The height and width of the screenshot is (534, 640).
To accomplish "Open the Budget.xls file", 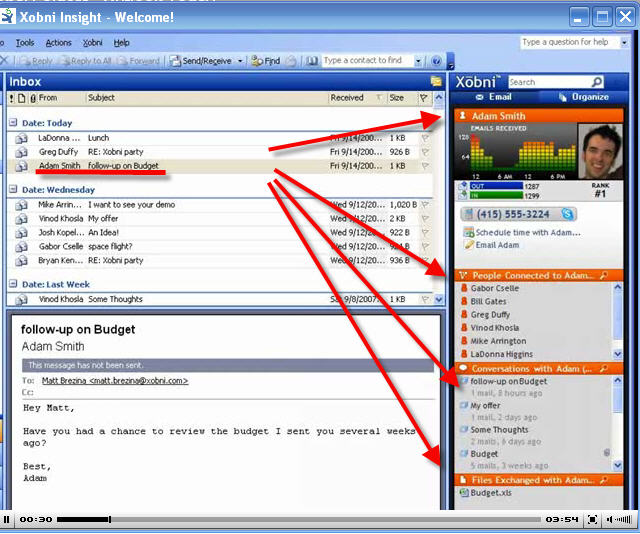I will pyautogui.click(x=486, y=493).
